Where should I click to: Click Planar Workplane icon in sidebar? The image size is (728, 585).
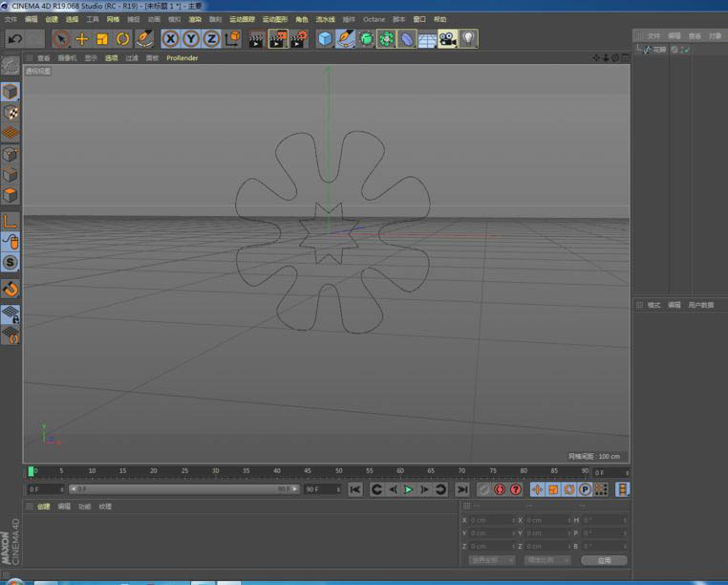pos(11,335)
